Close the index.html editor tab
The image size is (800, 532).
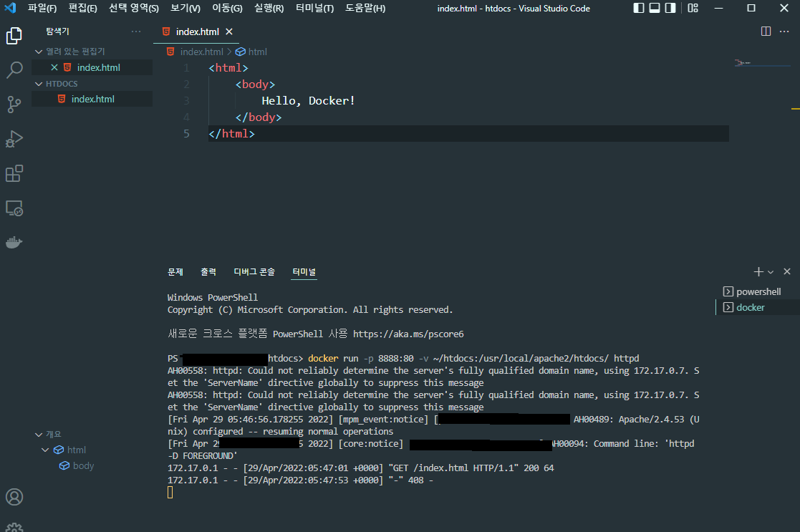click(229, 32)
